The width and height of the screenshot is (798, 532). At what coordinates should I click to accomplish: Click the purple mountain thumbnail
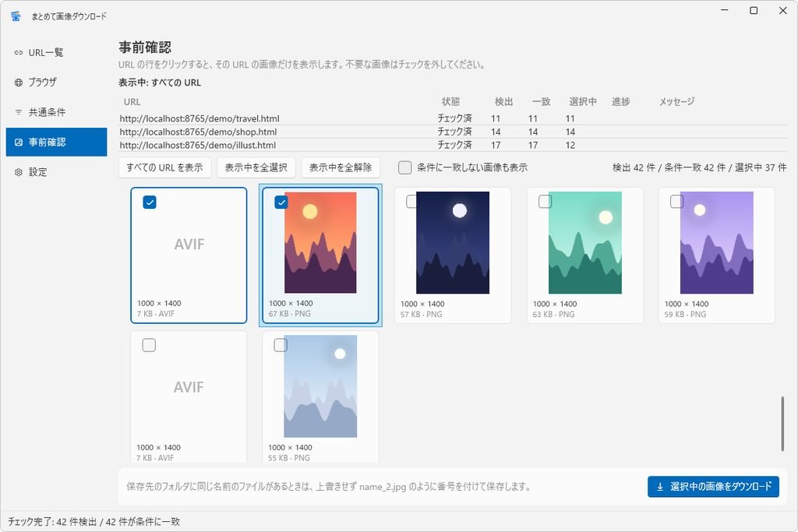(717, 242)
